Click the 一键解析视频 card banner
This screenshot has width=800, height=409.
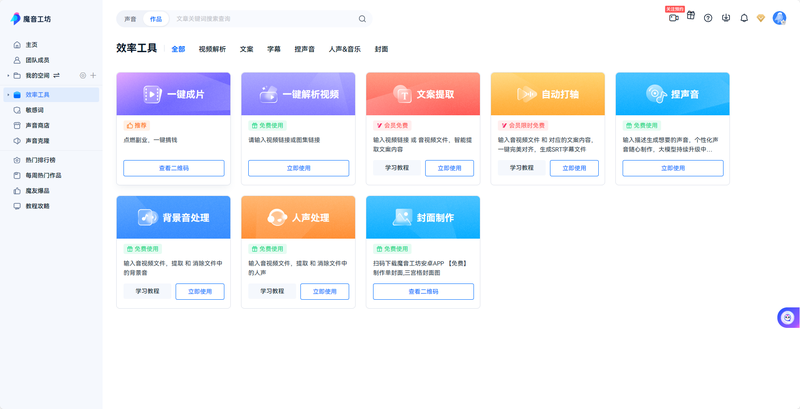298,94
